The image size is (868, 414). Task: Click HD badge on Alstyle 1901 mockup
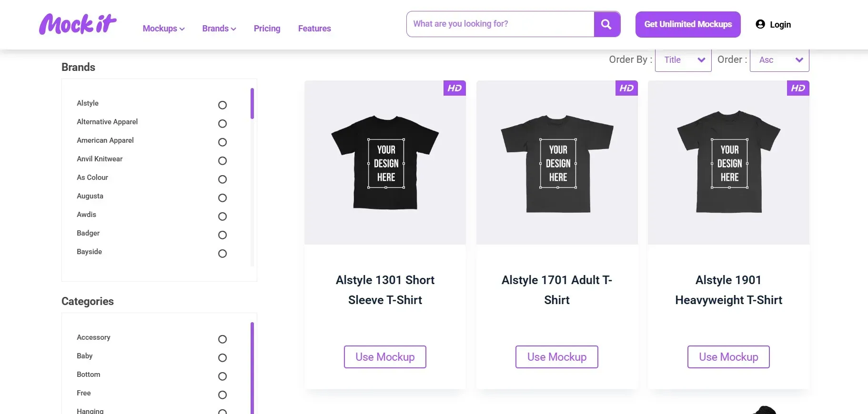tap(798, 88)
